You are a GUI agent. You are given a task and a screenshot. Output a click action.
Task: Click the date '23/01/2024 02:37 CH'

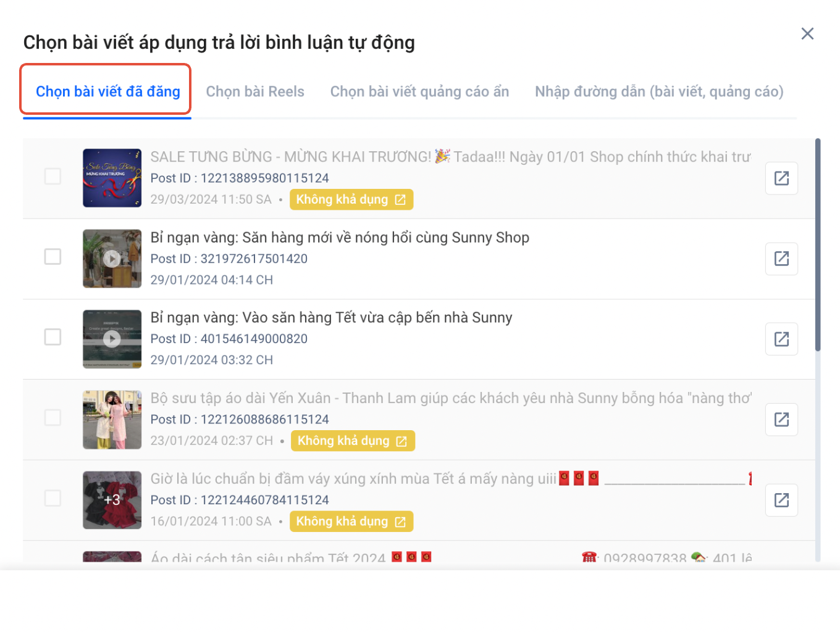point(212,441)
